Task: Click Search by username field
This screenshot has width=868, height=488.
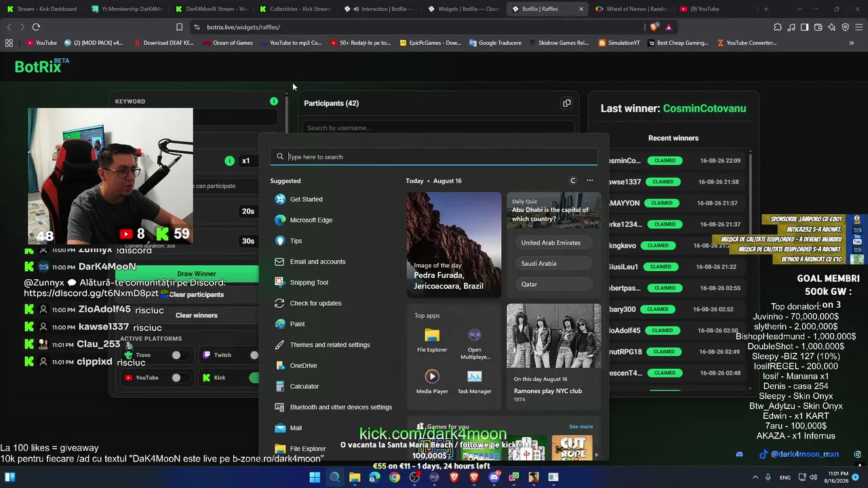Action: [x=438, y=127]
